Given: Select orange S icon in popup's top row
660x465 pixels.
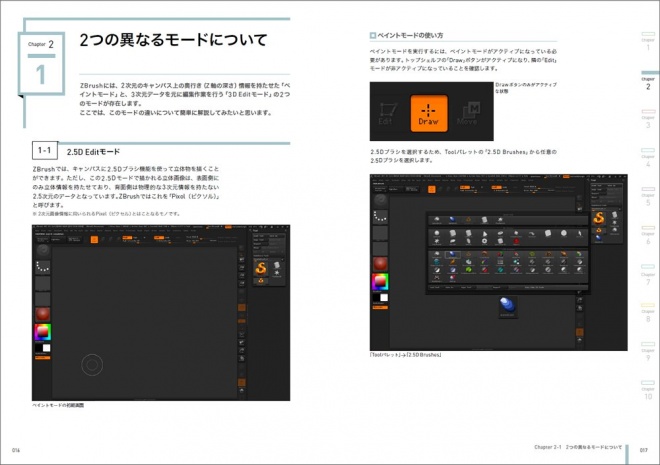Looking at the screenshot, I should 468,220.
